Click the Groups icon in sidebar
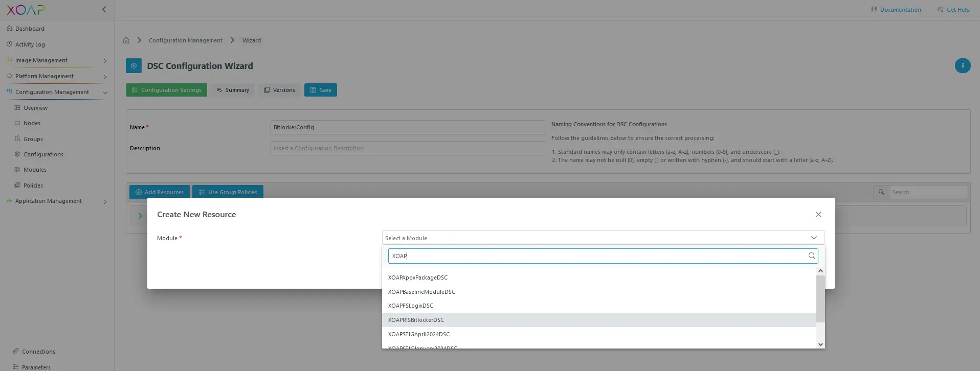980x371 pixels. [x=17, y=139]
